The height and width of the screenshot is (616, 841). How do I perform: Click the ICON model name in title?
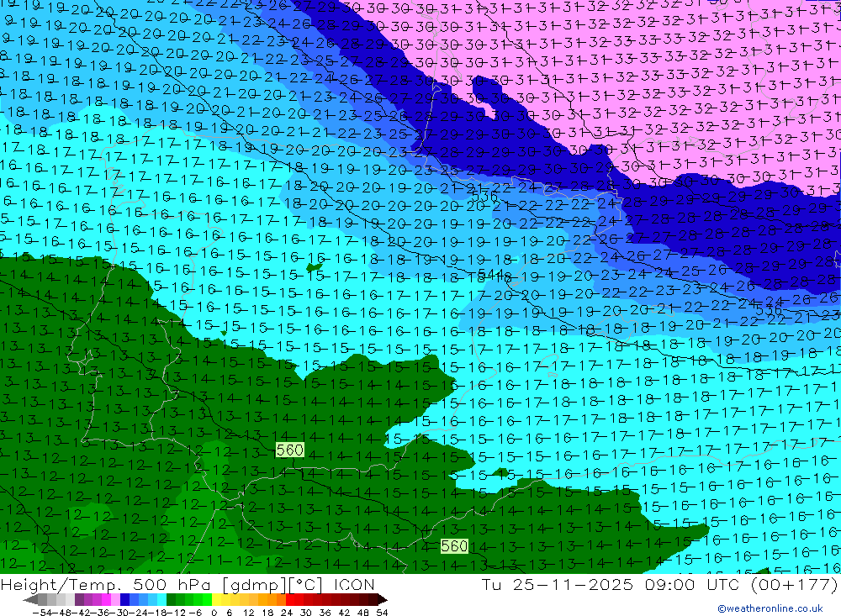354,585
